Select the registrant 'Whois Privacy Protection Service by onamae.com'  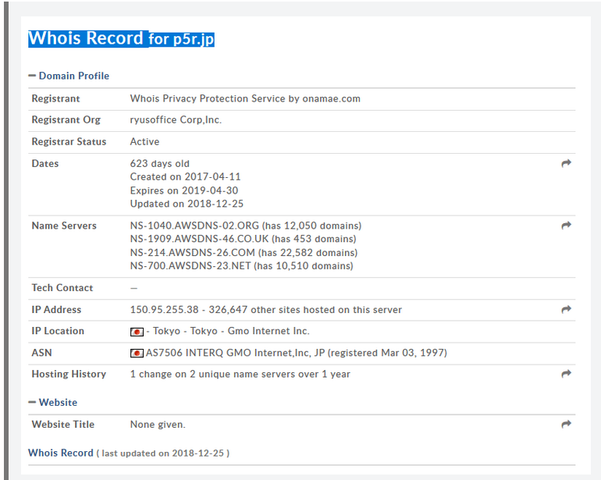[x=245, y=99]
